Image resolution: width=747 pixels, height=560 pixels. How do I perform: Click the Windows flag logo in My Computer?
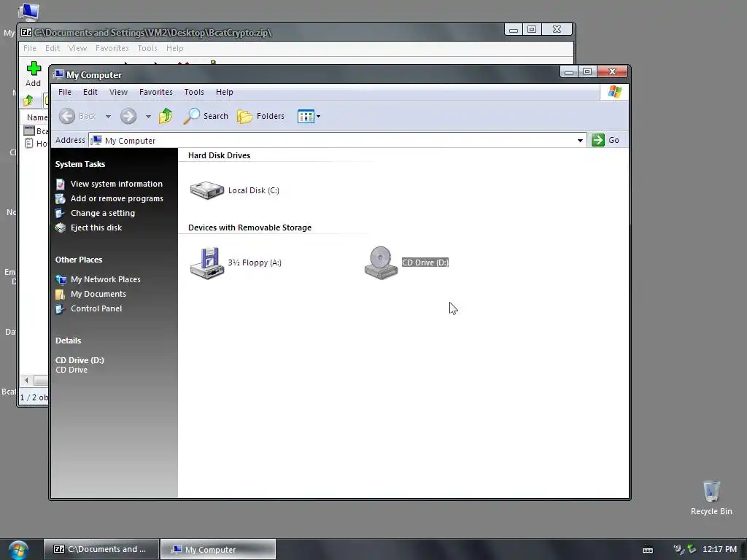(x=614, y=92)
